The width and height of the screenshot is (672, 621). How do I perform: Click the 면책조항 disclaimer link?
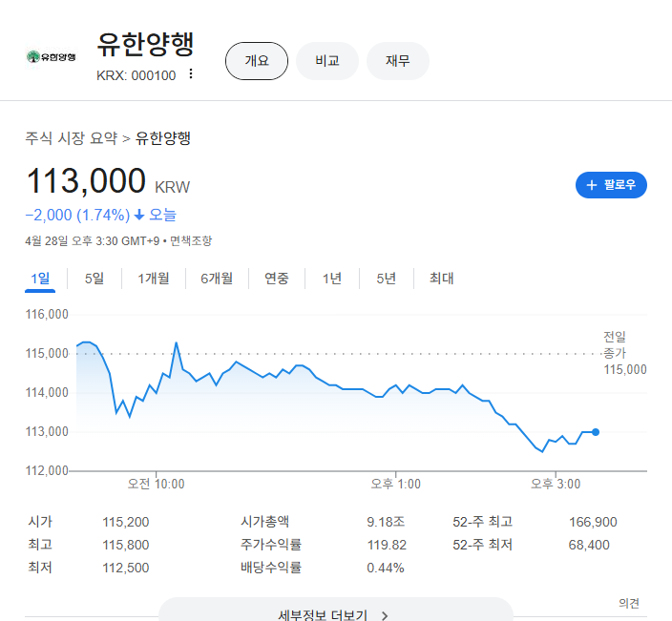[191, 240]
